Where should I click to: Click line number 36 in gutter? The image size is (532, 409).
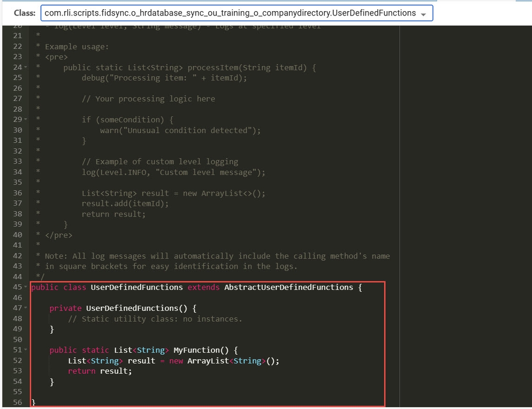click(17, 193)
